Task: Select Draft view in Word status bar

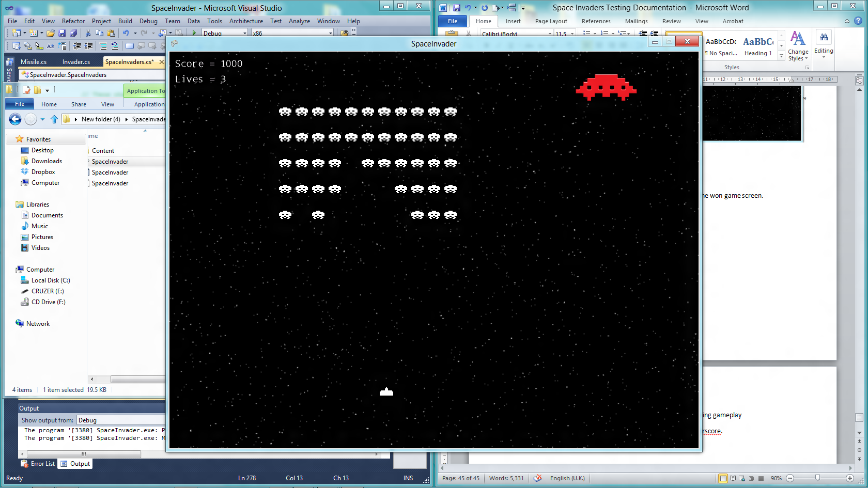Action: point(761,478)
